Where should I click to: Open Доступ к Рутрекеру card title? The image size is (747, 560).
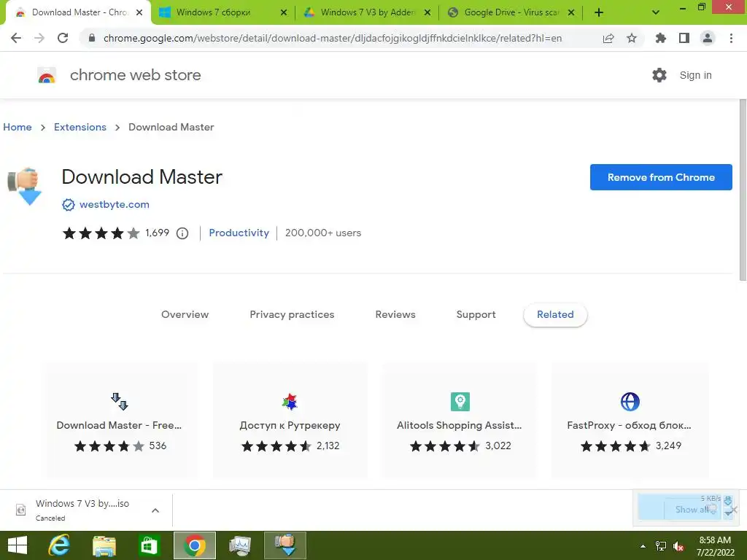(290, 425)
